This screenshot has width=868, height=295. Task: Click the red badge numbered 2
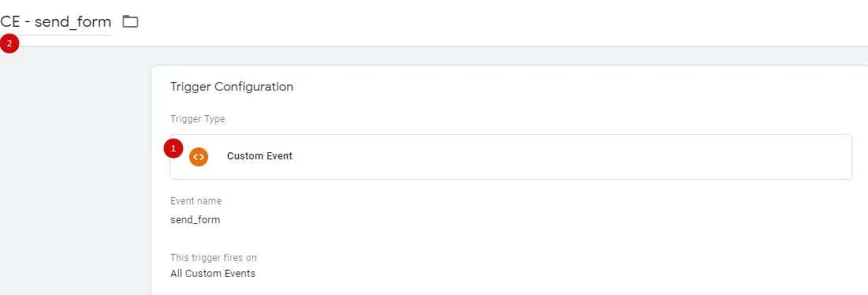click(x=9, y=43)
